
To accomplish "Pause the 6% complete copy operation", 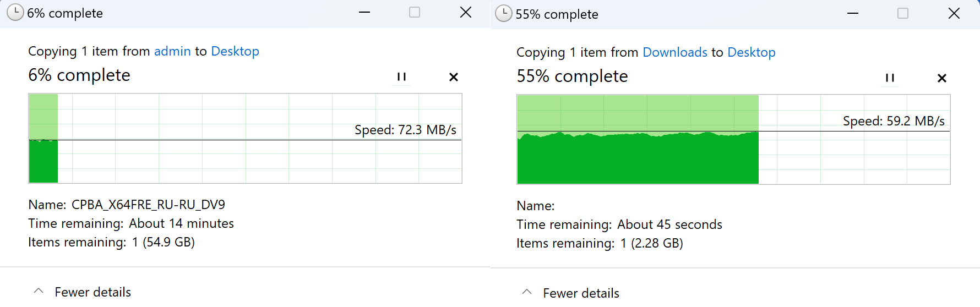I will 401,77.
